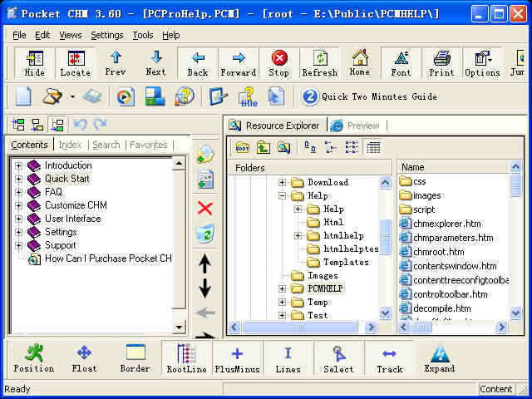
Task: Open How Can I Purchase Pocket CHM topic
Action: [108, 259]
